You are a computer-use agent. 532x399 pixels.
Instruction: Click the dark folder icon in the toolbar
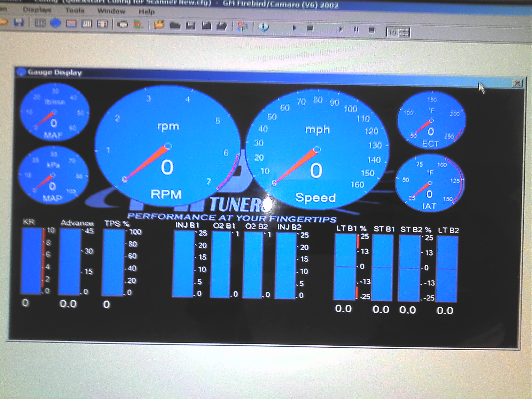175,25
